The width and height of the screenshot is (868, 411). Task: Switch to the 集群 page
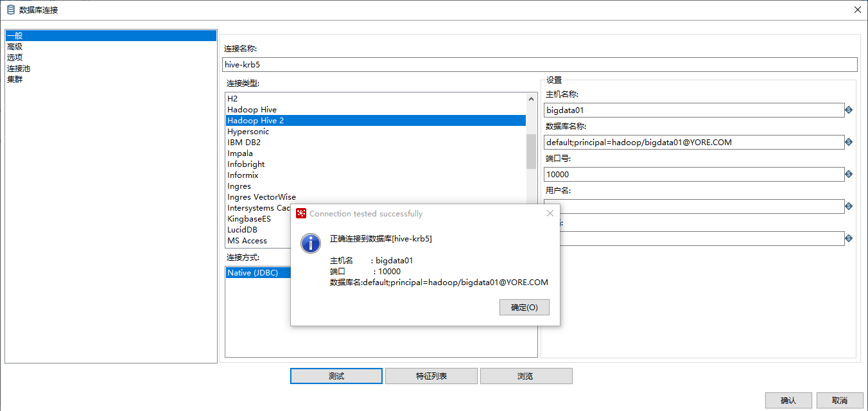(x=15, y=79)
